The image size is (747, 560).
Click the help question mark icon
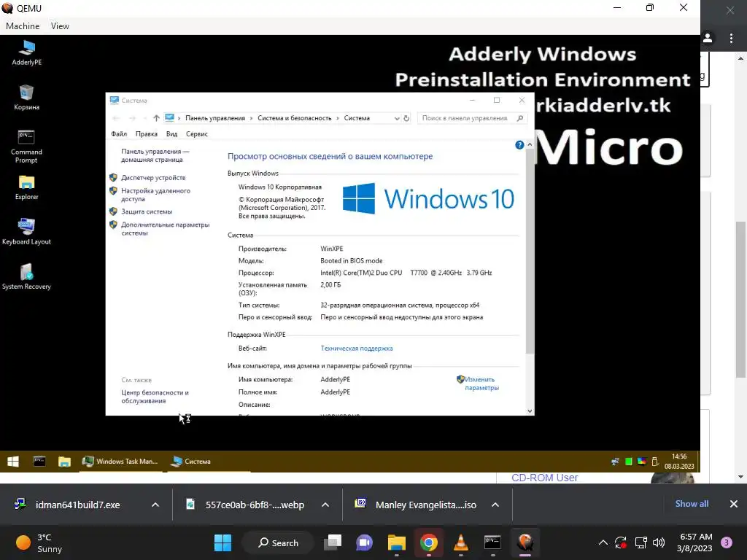519,145
